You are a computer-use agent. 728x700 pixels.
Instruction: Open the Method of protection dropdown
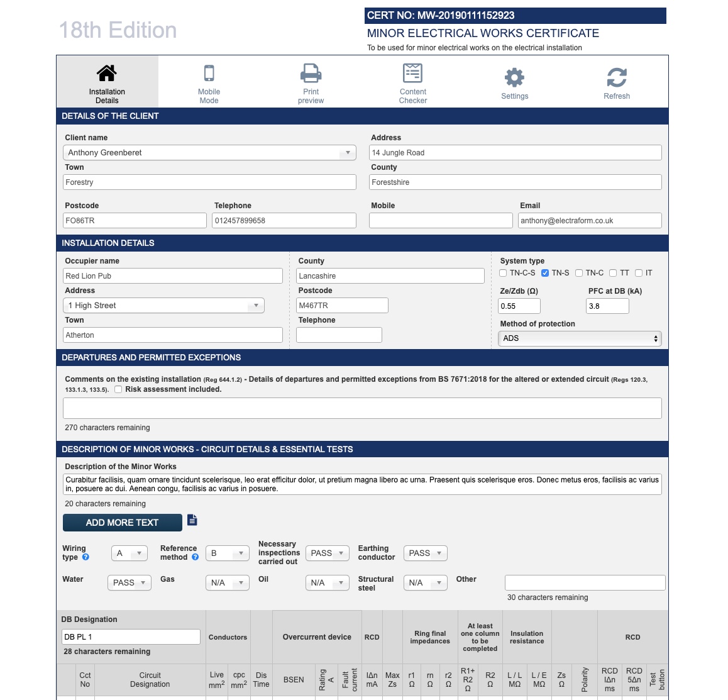click(579, 338)
